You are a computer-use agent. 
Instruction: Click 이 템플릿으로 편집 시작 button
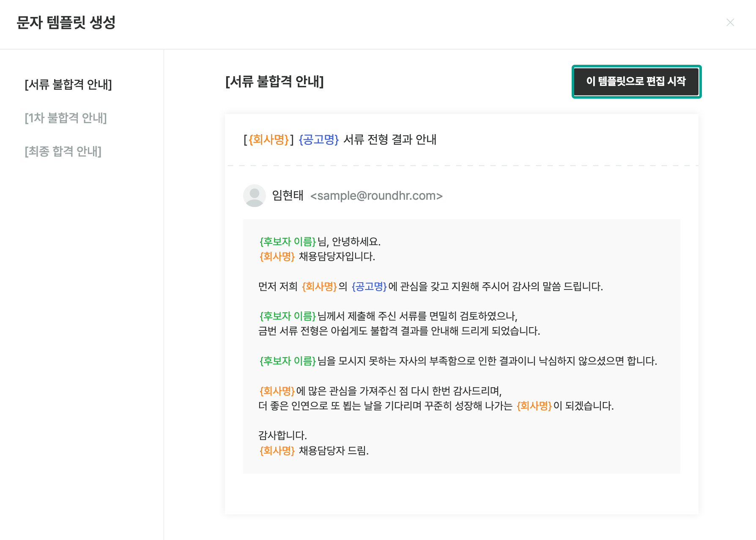point(636,81)
